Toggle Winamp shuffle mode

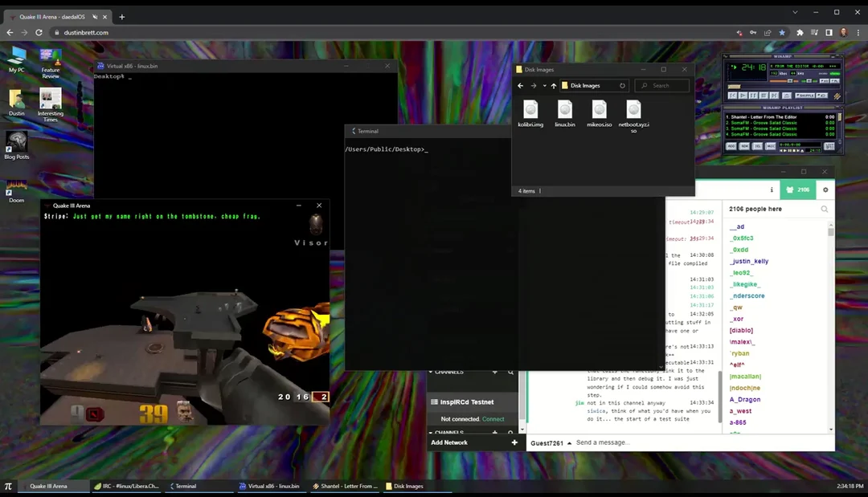click(x=805, y=96)
